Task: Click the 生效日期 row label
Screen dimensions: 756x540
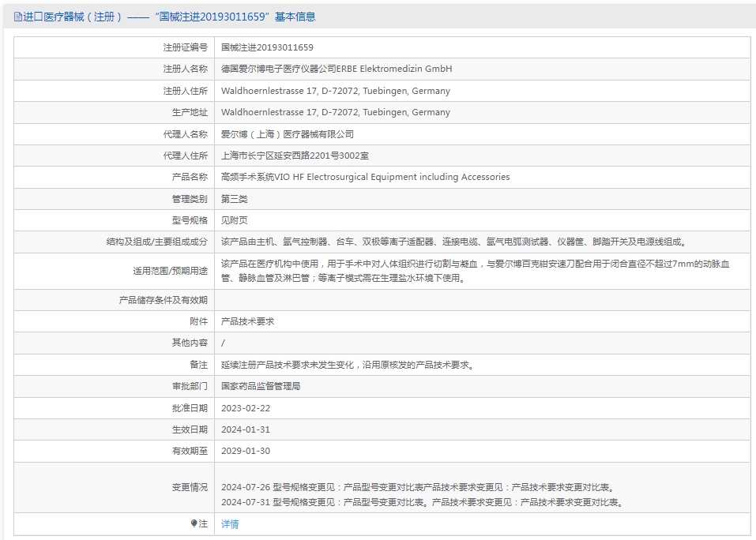Action: [x=190, y=429]
